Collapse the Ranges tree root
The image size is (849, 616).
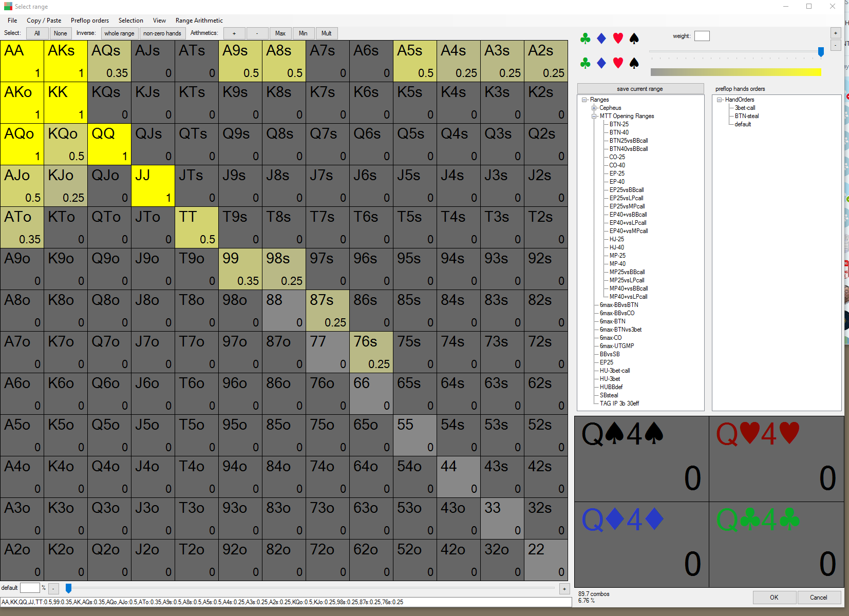pyautogui.click(x=584, y=100)
